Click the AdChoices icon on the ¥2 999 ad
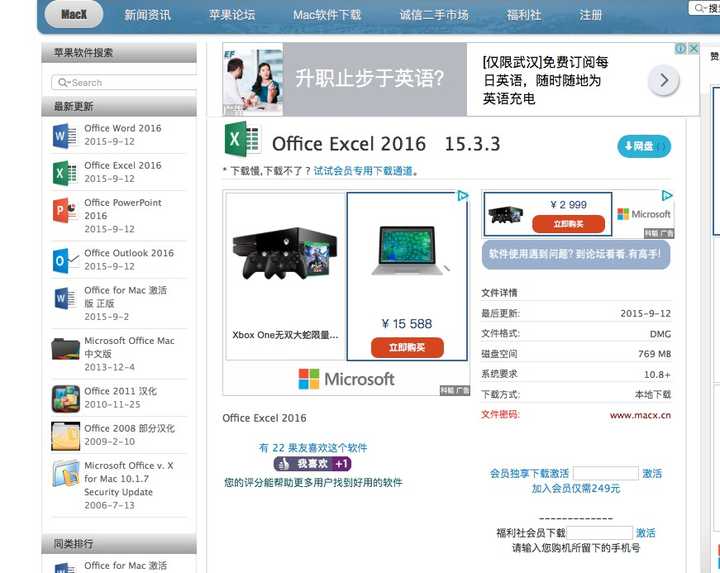This screenshot has height=573, width=720. (x=667, y=196)
